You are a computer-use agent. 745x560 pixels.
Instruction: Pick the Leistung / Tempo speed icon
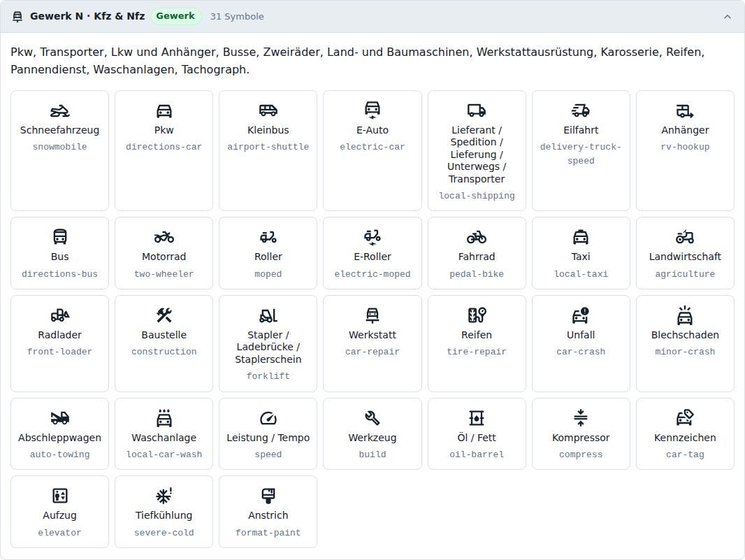click(x=268, y=417)
